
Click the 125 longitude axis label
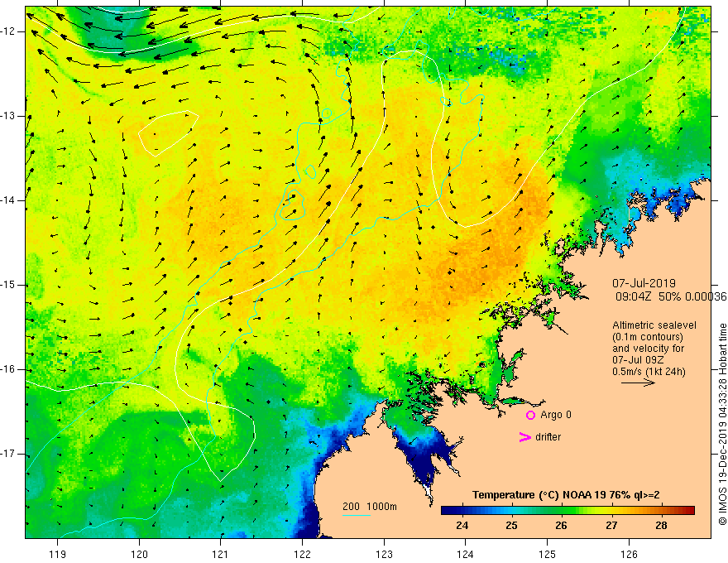coord(548,554)
